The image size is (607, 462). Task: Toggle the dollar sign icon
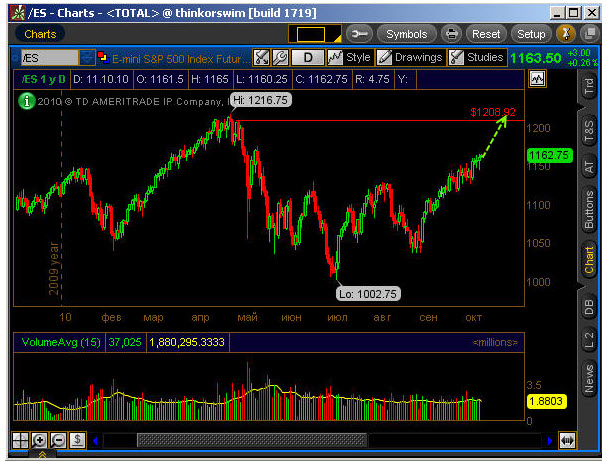77,440
